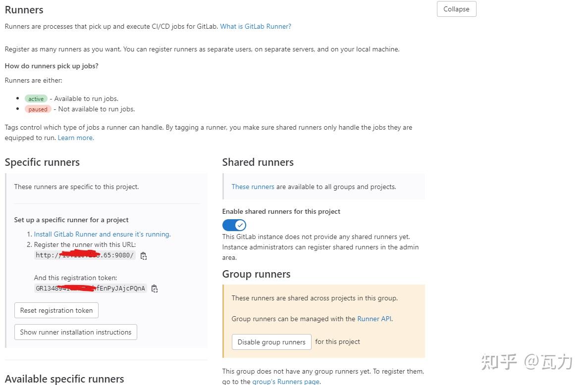Open the Runner API documentation link

374,319
